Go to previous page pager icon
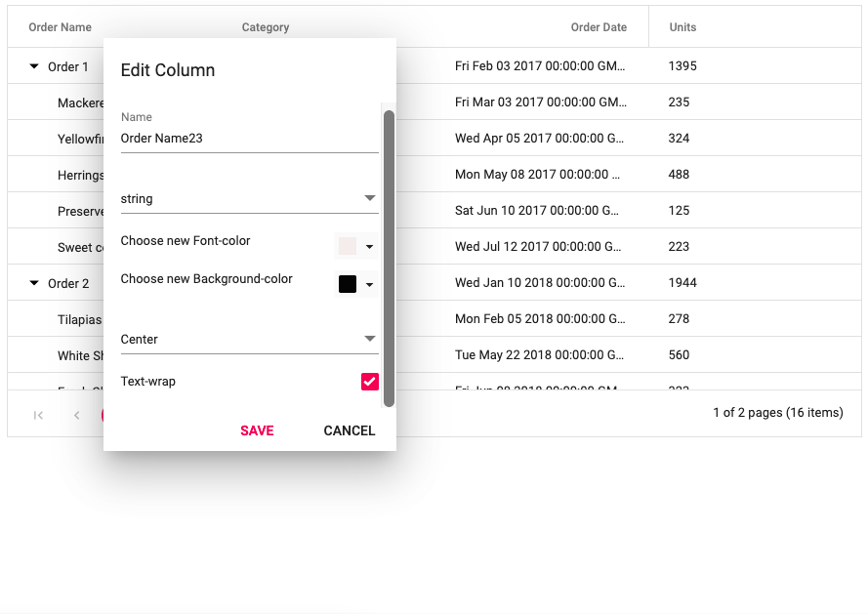 click(x=77, y=415)
